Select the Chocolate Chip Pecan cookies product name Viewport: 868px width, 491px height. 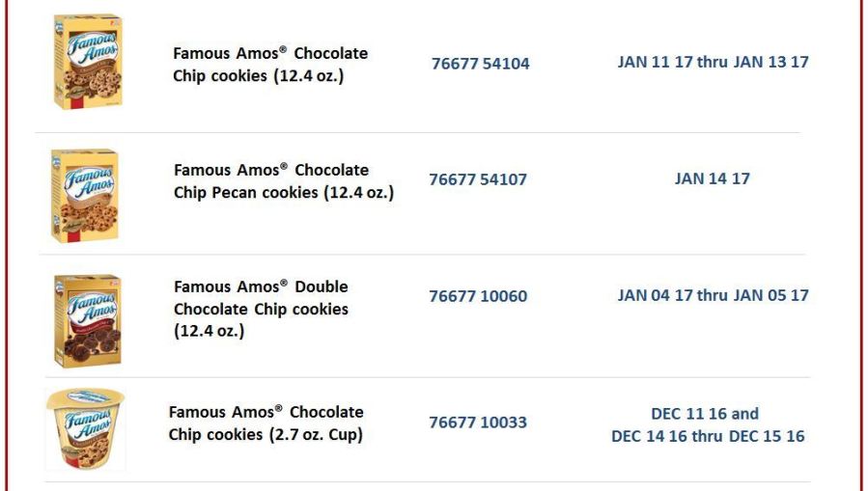point(284,180)
